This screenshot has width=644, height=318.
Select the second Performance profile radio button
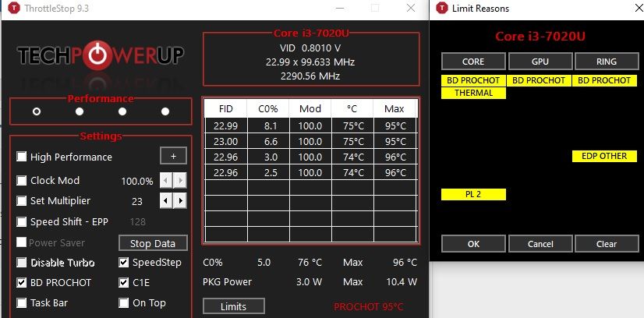click(80, 111)
